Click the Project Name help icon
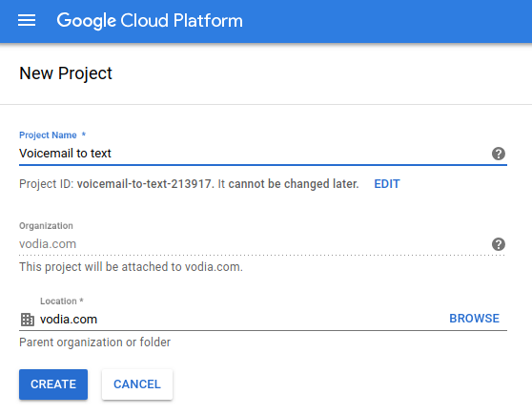Screen dimensions: 532x415 pyautogui.click(x=498, y=154)
